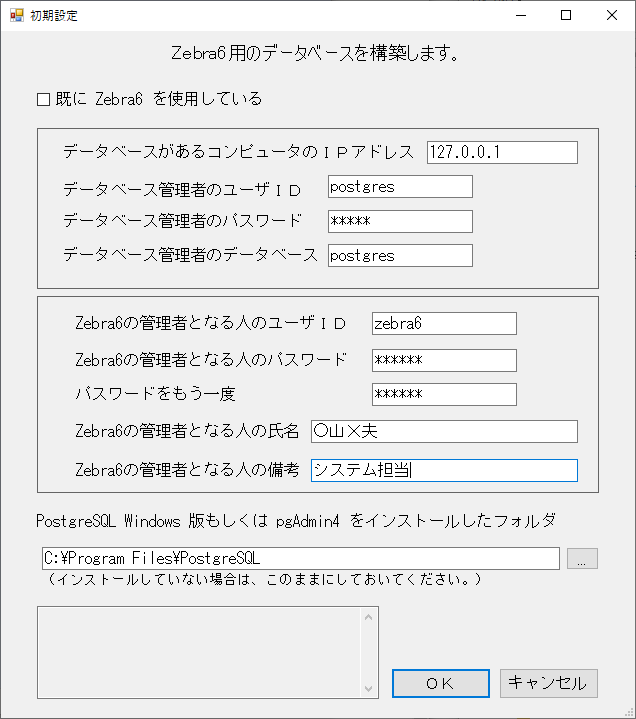Click the 初期設定 window app icon
The height and width of the screenshot is (719, 636).
coord(17,15)
